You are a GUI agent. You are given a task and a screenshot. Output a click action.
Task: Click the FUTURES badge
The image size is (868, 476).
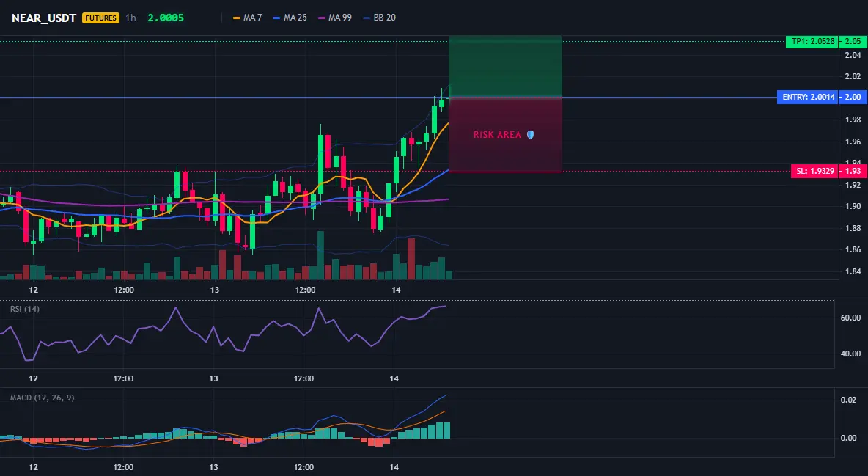pos(100,18)
